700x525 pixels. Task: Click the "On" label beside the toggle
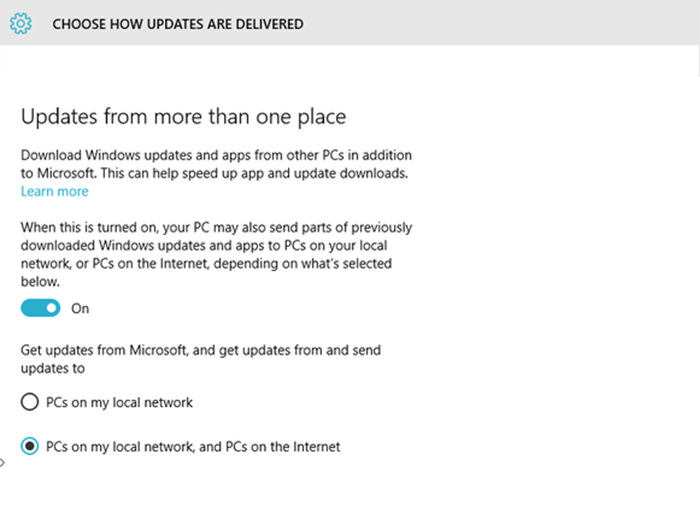tap(80, 308)
